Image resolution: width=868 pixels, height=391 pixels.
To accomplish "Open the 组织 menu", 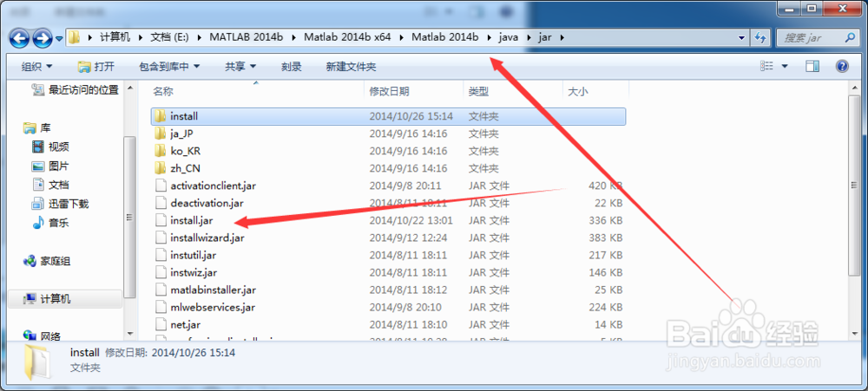I will pyautogui.click(x=36, y=67).
